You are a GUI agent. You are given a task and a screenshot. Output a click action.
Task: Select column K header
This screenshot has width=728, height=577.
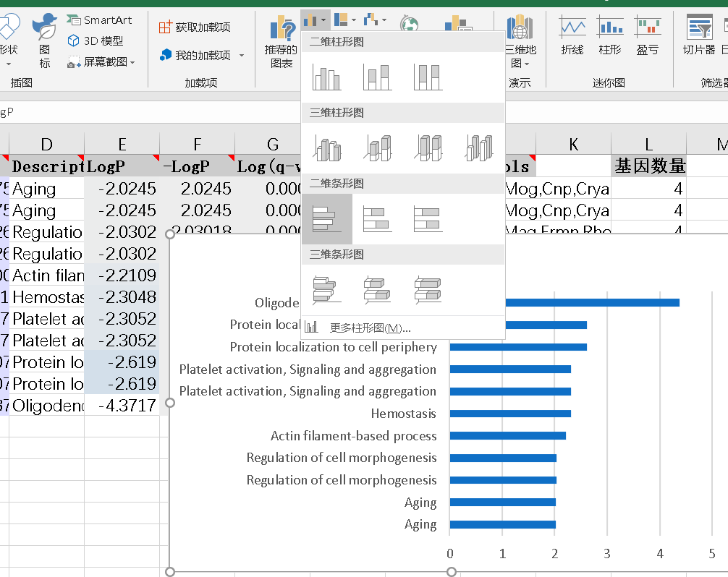pyautogui.click(x=573, y=145)
